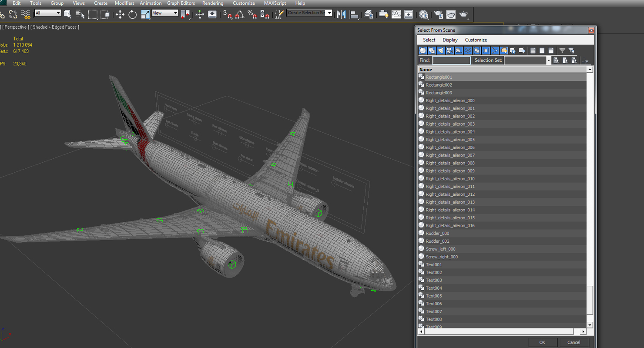The height and width of the screenshot is (348, 644).
Task: Toggle Display Space Warps filter
Action: coord(468,50)
